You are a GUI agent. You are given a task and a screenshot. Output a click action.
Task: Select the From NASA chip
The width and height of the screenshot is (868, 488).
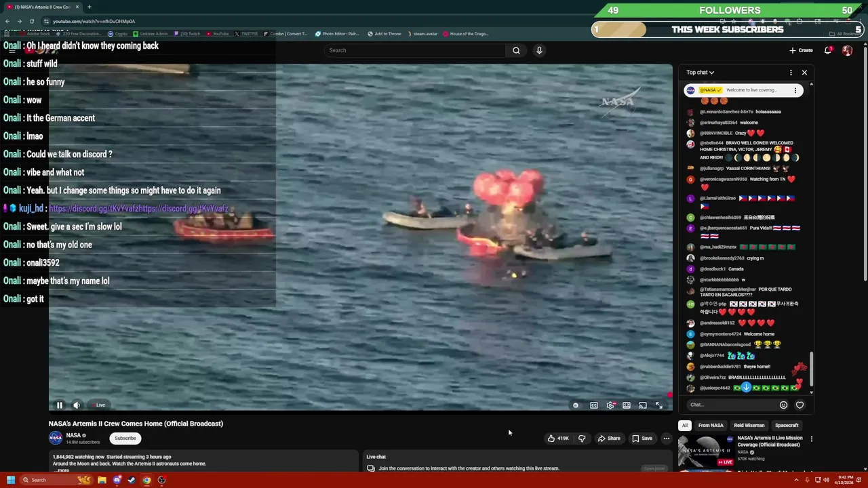[x=711, y=426]
